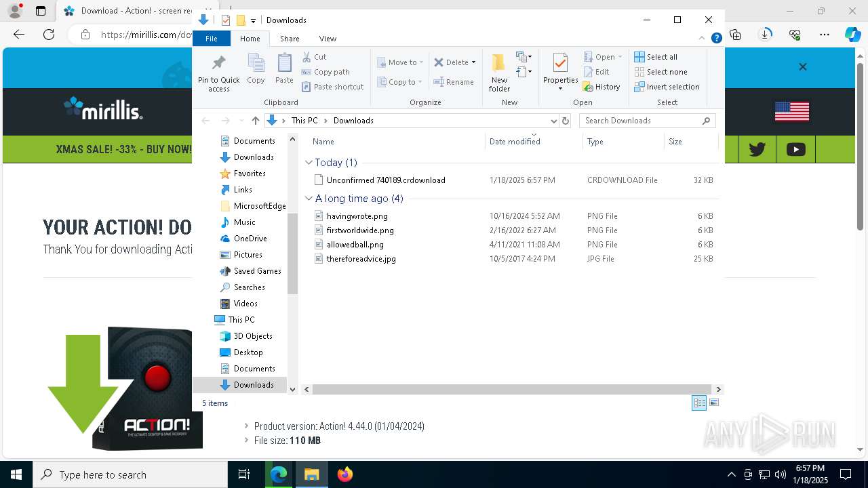Open address bar history dropdown
Image resolution: width=868 pixels, height=488 pixels.
point(553,121)
